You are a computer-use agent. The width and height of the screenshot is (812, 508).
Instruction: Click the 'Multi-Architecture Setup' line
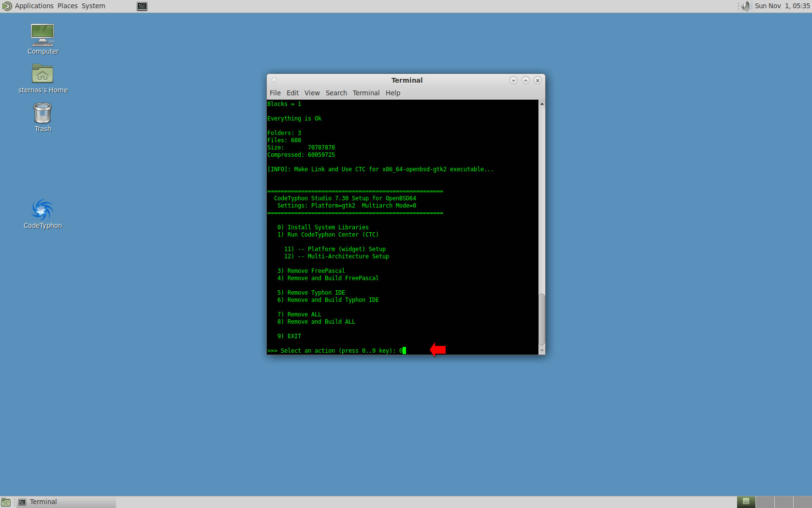336,256
